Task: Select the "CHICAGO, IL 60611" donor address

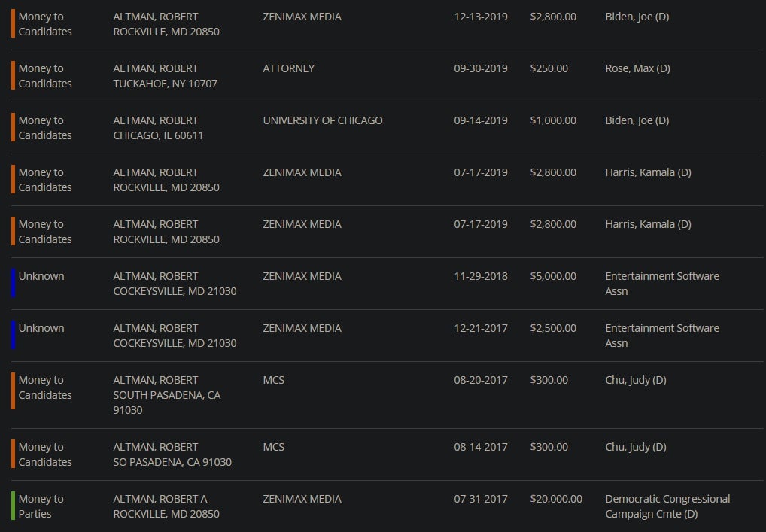Action: (158, 135)
